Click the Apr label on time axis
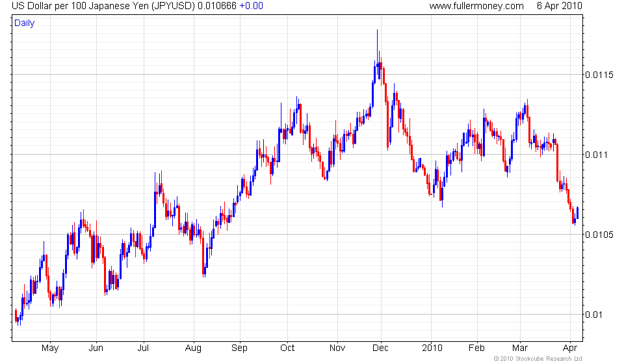The width and height of the screenshot is (637, 364). click(570, 348)
